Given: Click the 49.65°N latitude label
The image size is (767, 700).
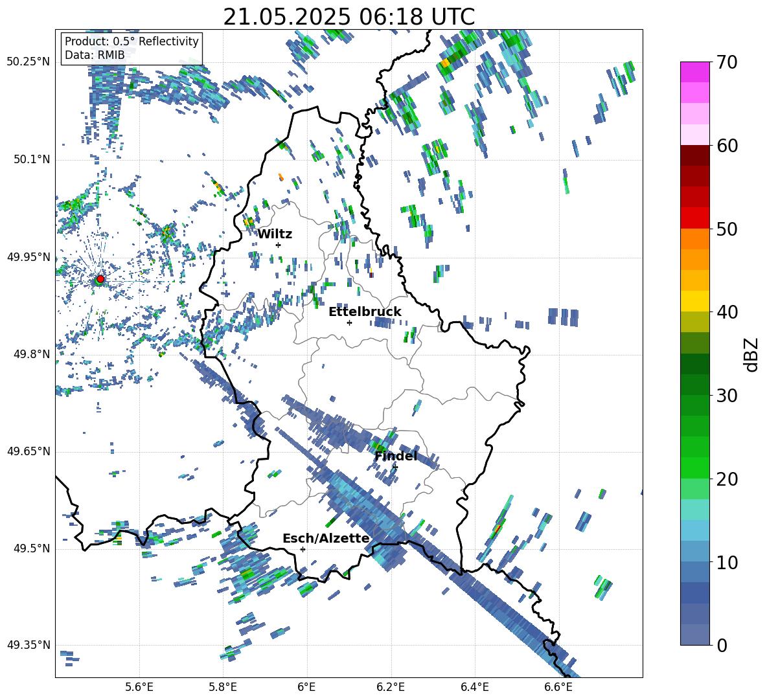Looking at the screenshot, I should point(29,451).
